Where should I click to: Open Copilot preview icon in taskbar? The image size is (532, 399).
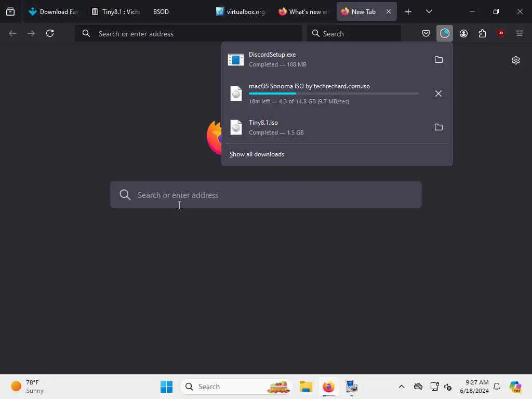tap(515, 387)
